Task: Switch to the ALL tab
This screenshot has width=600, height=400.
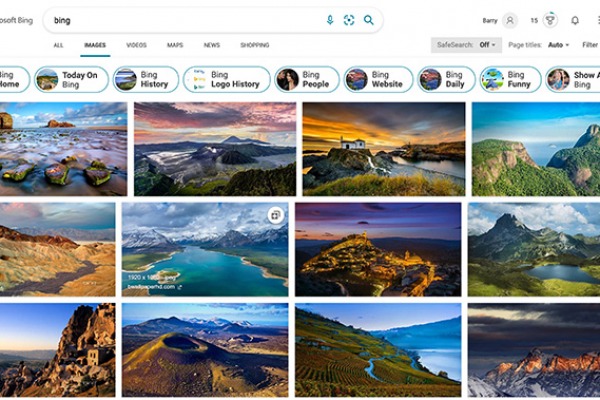Action: pos(58,45)
